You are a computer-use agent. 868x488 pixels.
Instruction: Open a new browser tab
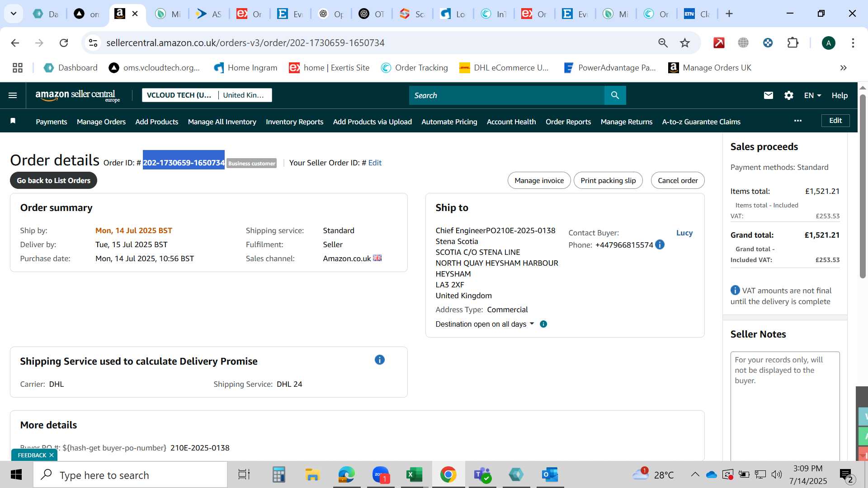point(729,14)
